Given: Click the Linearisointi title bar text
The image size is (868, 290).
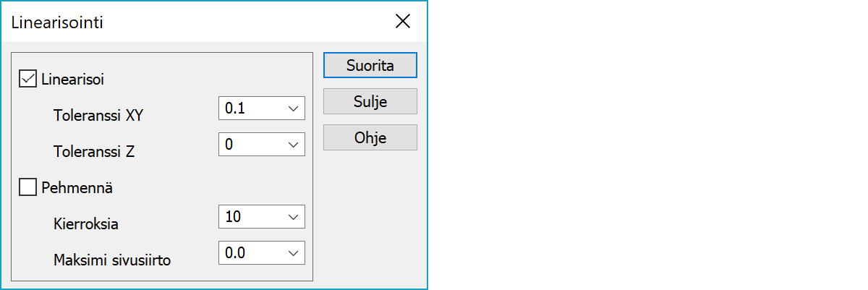Looking at the screenshot, I should pyautogui.click(x=57, y=22).
